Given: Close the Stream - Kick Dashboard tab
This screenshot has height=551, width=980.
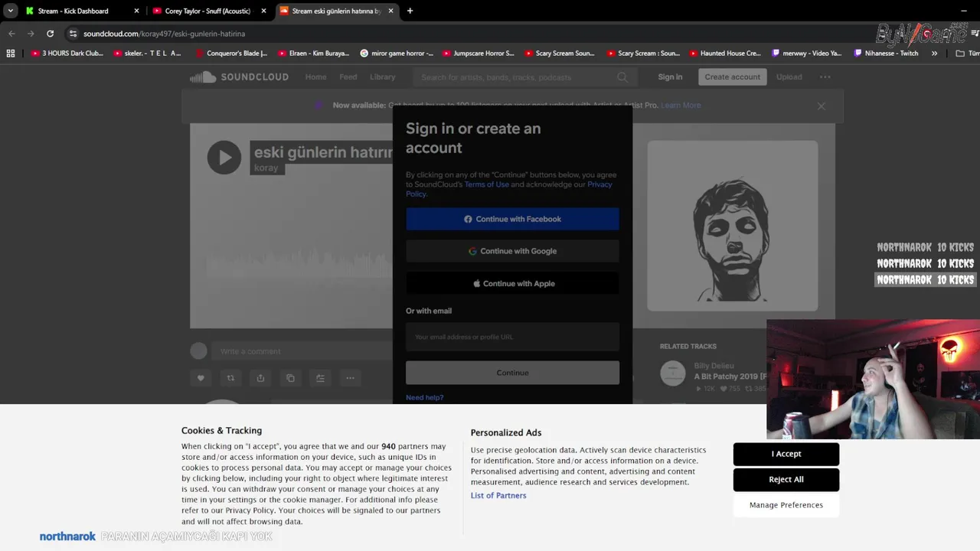Looking at the screenshot, I should point(136,11).
